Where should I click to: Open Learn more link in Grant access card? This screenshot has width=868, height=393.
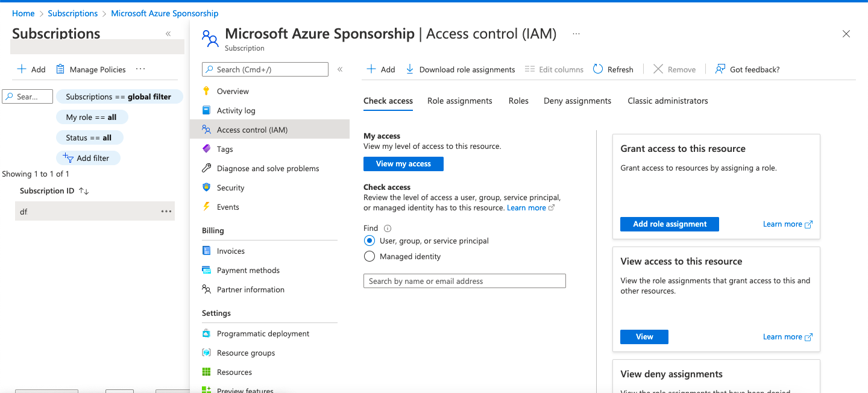[787, 224]
